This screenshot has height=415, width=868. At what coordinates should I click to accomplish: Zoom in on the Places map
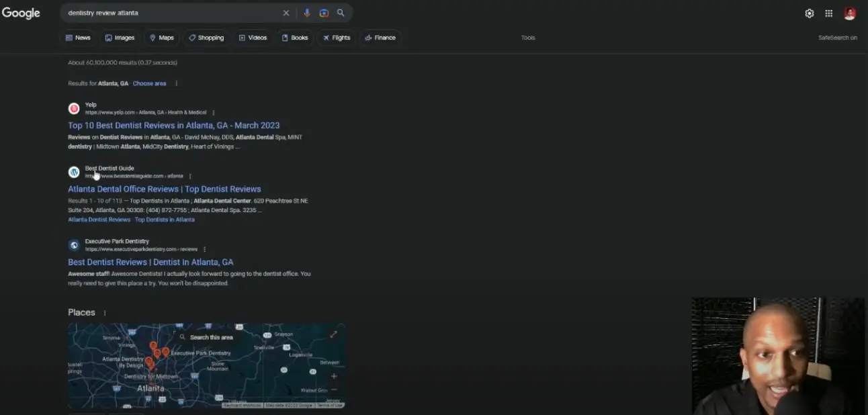tap(334, 376)
